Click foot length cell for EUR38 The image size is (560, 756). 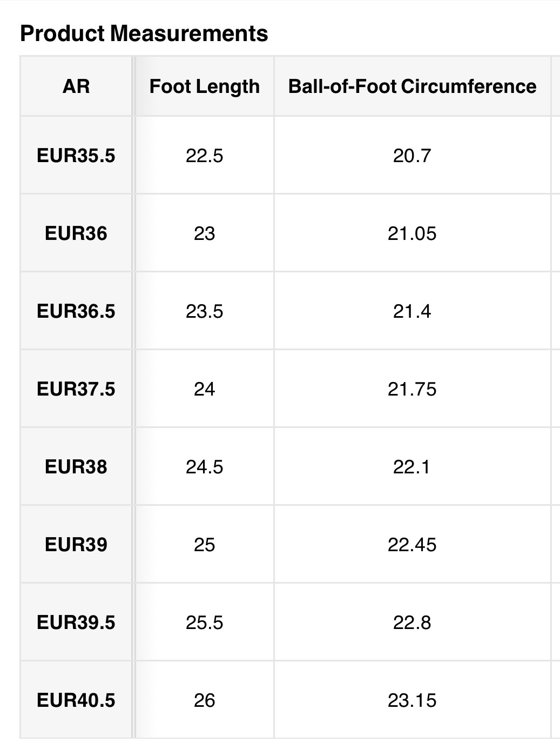tap(204, 467)
